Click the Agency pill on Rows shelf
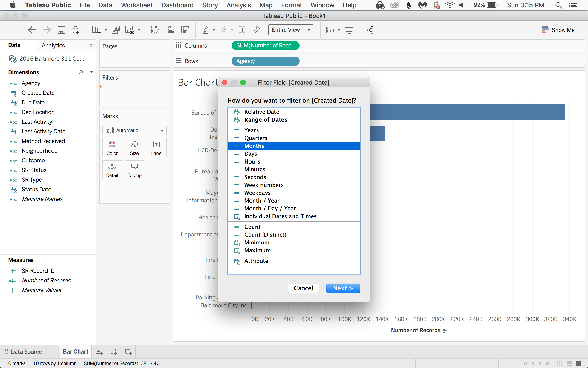 pyautogui.click(x=265, y=61)
